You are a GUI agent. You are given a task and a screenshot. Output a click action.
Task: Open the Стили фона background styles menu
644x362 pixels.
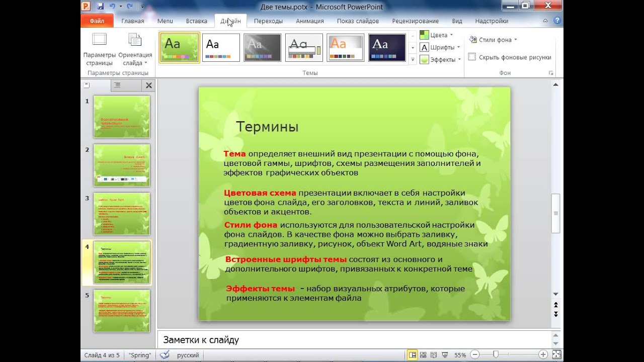(x=493, y=40)
